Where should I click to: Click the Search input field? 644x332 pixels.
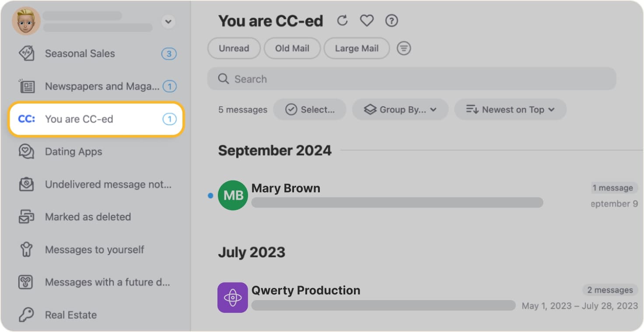click(x=411, y=79)
